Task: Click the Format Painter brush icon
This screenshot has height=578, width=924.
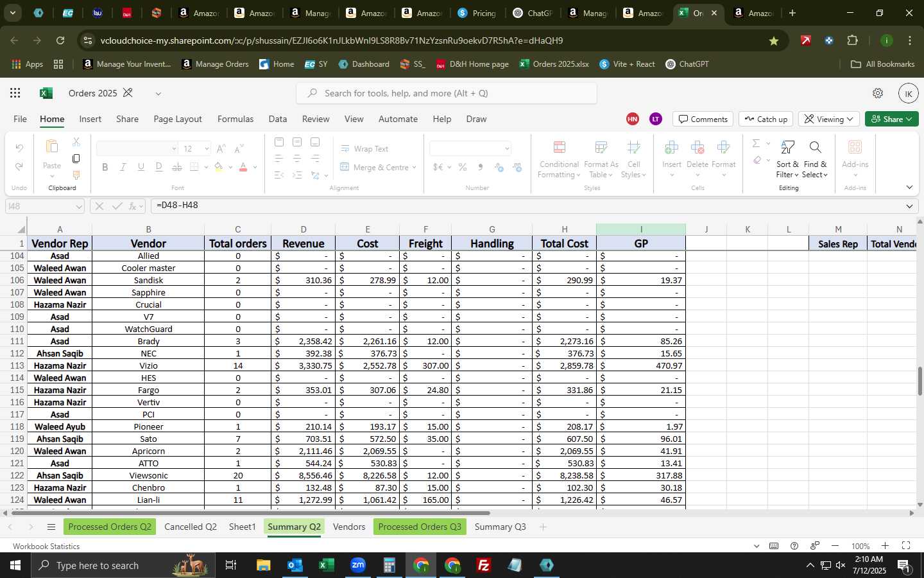Action: tap(76, 175)
